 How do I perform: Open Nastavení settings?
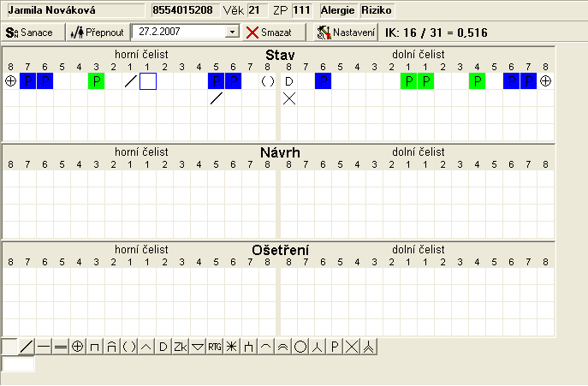pos(346,32)
